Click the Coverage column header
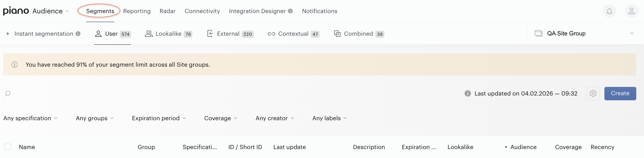Screen dimensions: 644x158 [x=568, y=147]
